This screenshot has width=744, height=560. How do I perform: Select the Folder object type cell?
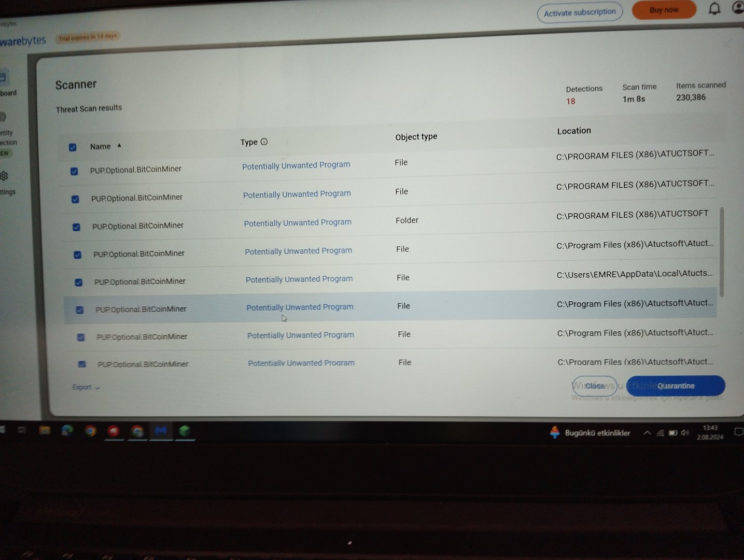point(407,220)
